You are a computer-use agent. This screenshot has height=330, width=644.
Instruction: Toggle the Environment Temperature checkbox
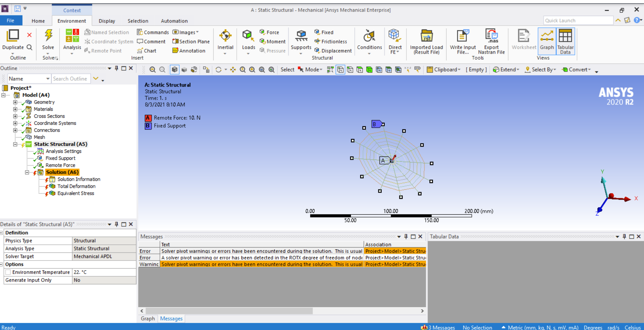point(8,272)
